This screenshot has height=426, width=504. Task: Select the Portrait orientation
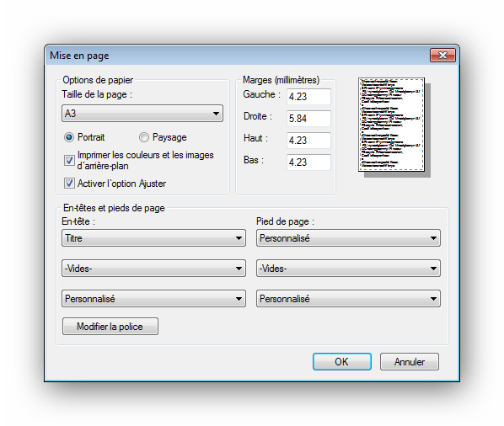69,137
